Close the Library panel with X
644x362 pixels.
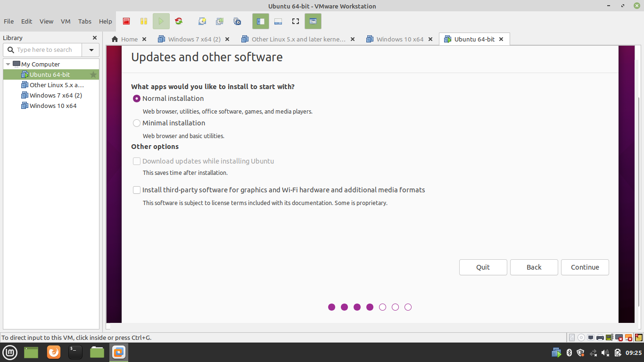point(95,38)
